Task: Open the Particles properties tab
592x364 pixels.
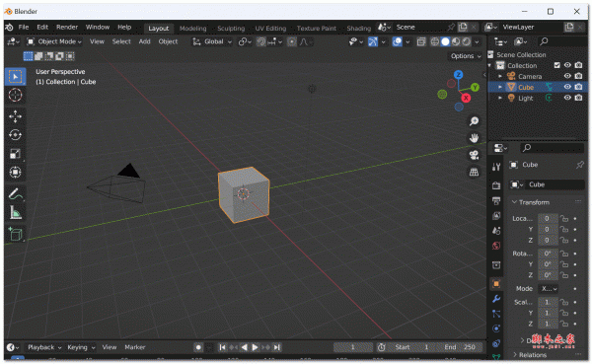Action: 496,314
